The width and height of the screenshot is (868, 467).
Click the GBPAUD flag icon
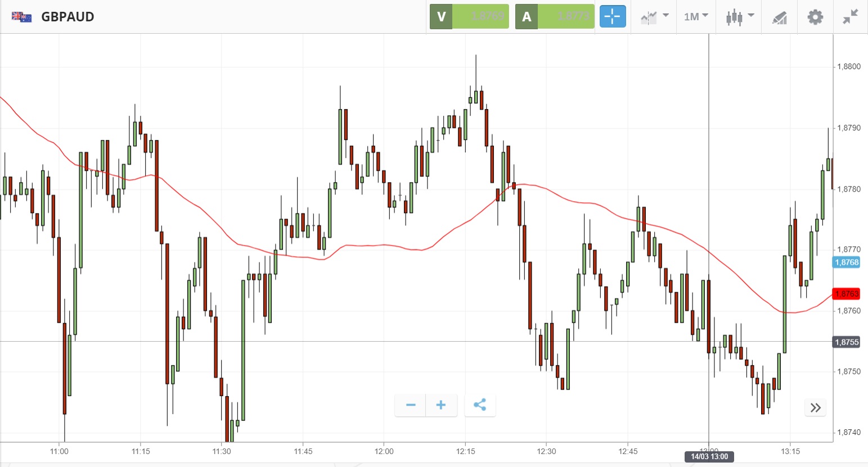pyautogui.click(x=22, y=17)
